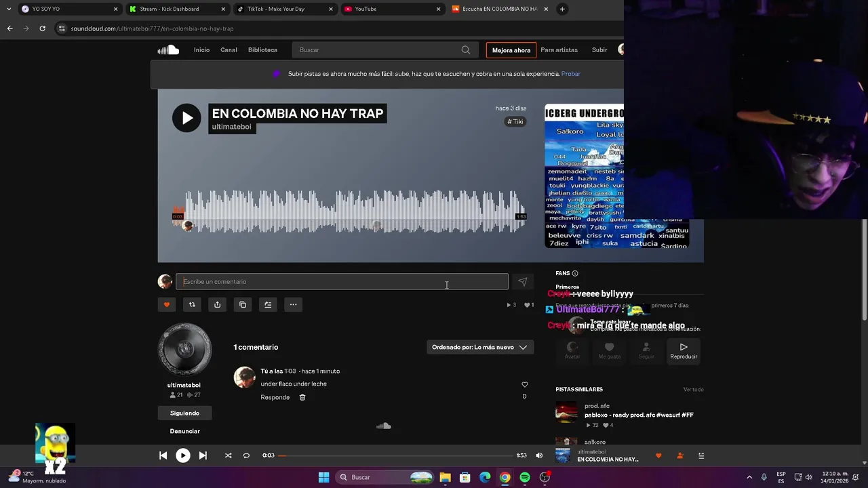Copy the track link icon button

point(243,304)
